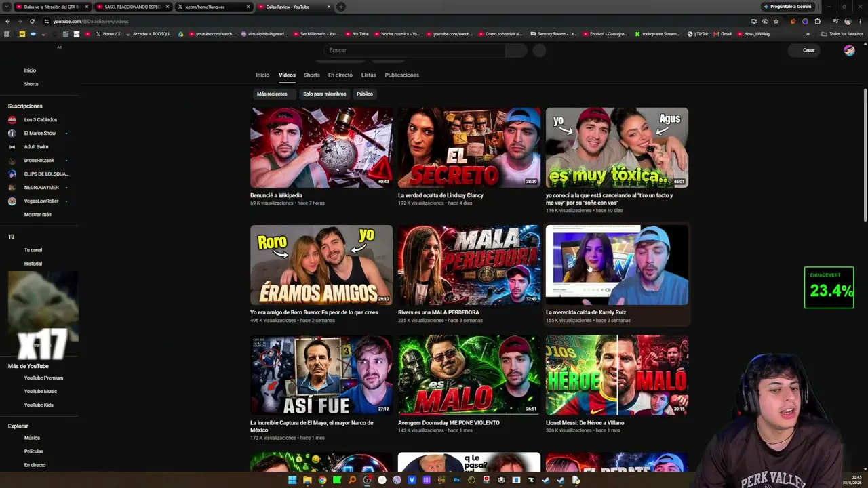Viewport: 868px width, 488px height.
Task: Open the MALA PERDEDORA Rivers thumbnail
Action: pyautogui.click(x=469, y=265)
